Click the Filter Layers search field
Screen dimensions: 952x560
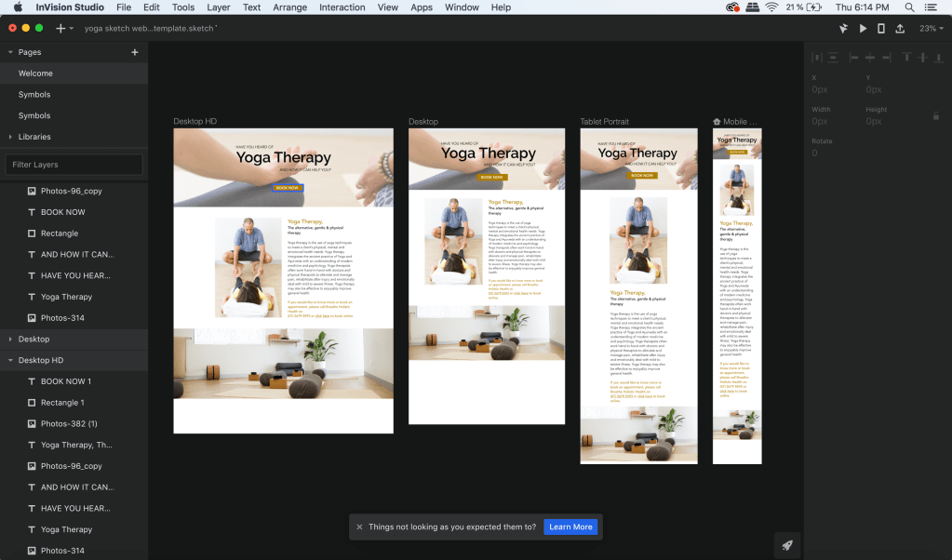point(74,165)
